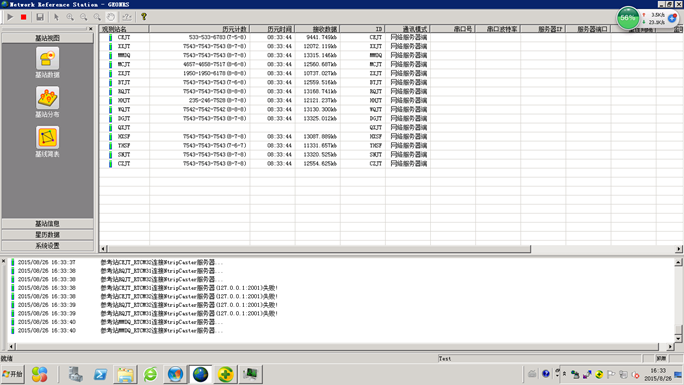Expand the 星历数据 sidebar section
This screenshot has height=385, width=684.
[47, 235]
